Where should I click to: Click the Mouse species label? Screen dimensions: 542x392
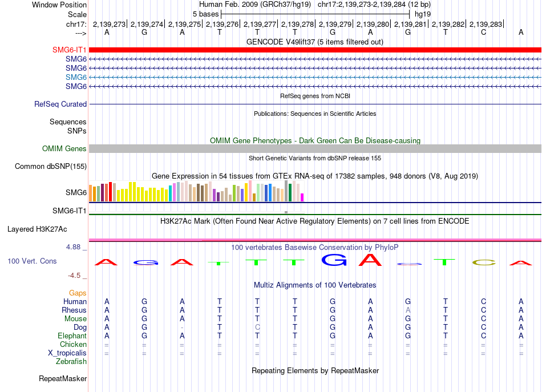pyautogui.click(x=75, y=319)
